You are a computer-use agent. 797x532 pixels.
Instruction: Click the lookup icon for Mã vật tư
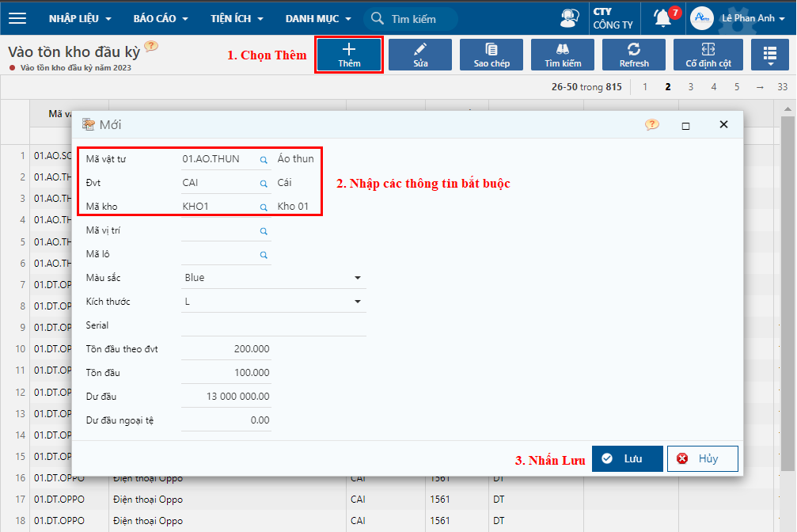pyautogui.click(x=264, y=160)
